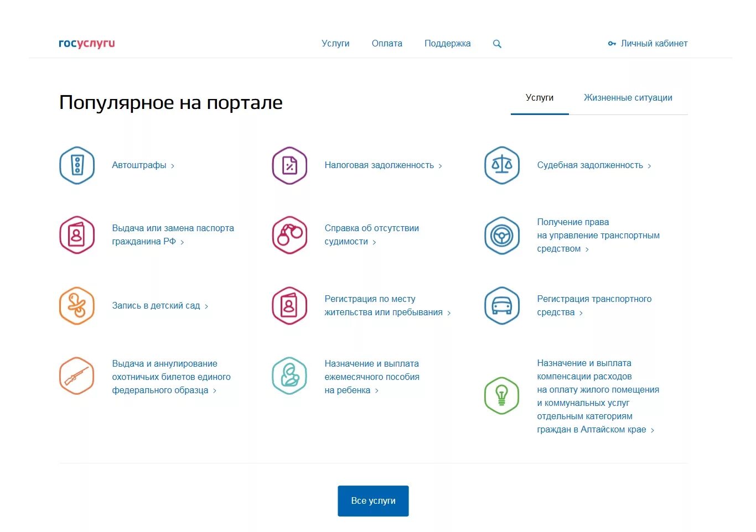Click the scales Судебная задолженность icon
Viewport: 756px width, 532px height.
pyautogui.click(x=502, y=165)
